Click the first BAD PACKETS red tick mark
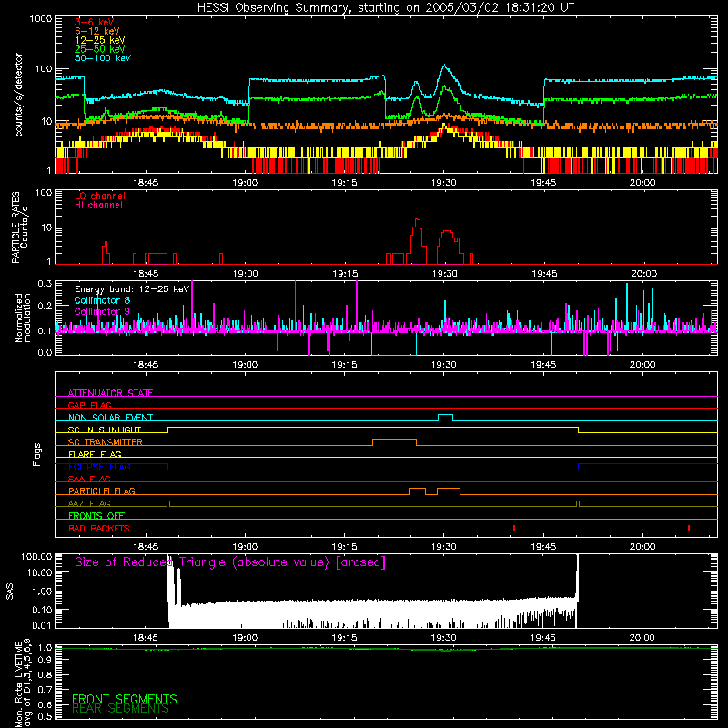 [x=514, y=528]
